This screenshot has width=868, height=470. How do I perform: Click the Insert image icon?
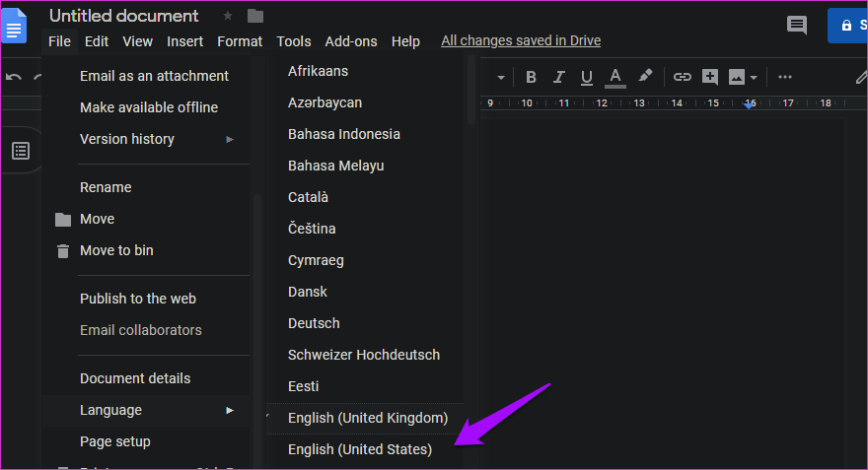coord(736,78)
